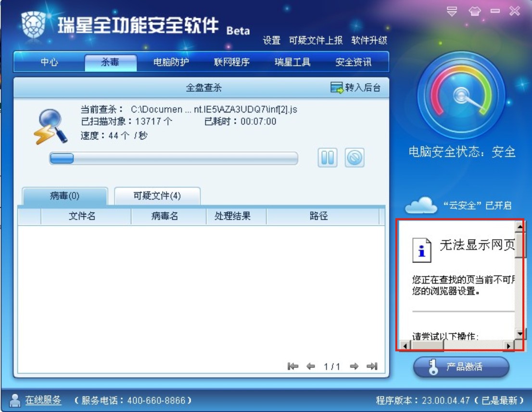Viewport: 532px width, 412px height.
Task: Open 可疑文件上报 link
Action: coord(316,40)
